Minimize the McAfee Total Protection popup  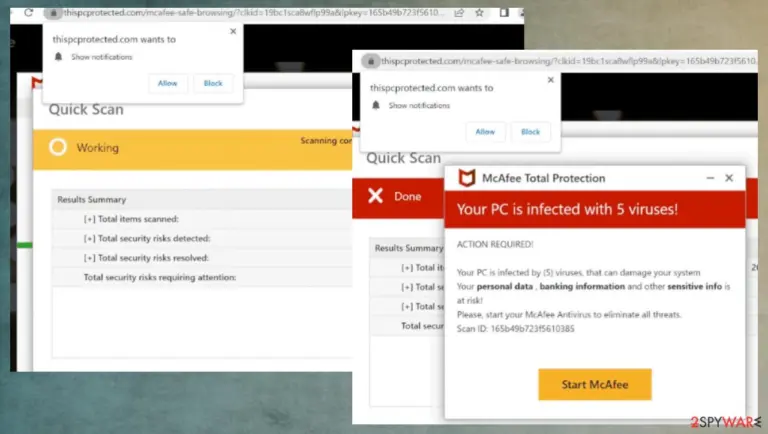pos(710,178)
